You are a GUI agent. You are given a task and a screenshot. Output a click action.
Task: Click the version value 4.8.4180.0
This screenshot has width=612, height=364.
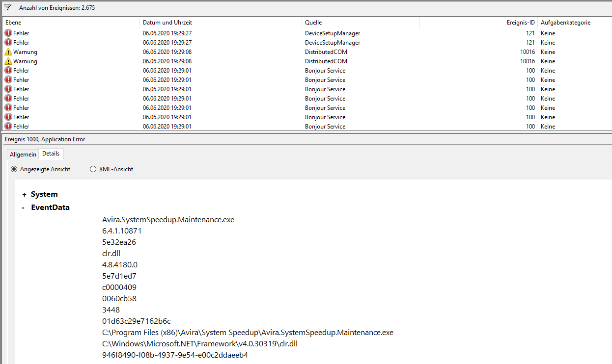pyautogui.click(x=120, y=265)
